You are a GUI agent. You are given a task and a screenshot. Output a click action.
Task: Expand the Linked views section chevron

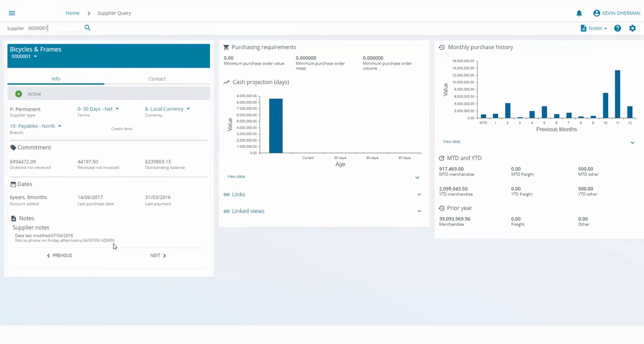(x=419, y=212)
